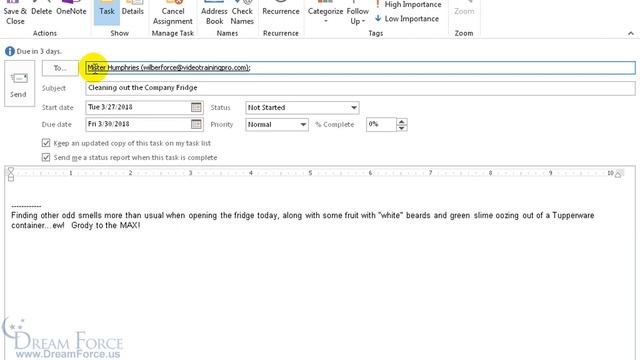Mark task as Low Importance

(407, 19)
